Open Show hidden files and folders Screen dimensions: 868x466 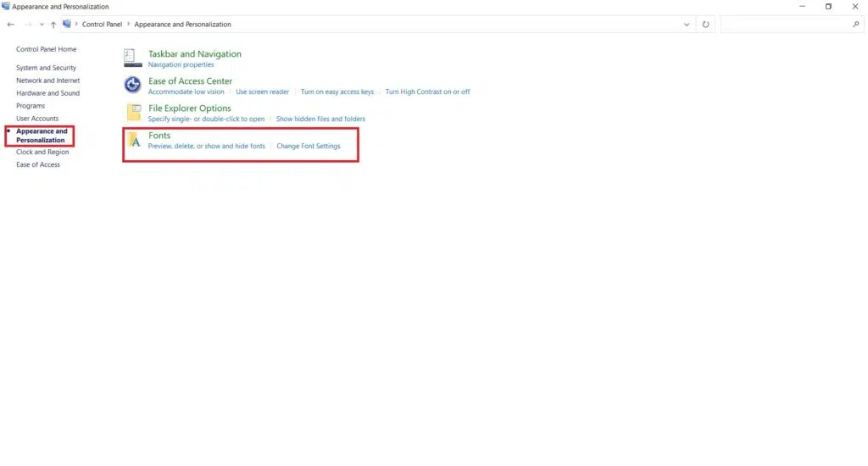click(320, 119)
